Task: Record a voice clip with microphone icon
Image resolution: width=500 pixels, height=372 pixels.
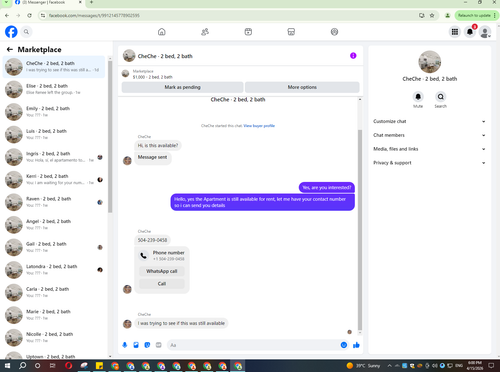Action: 125,345
